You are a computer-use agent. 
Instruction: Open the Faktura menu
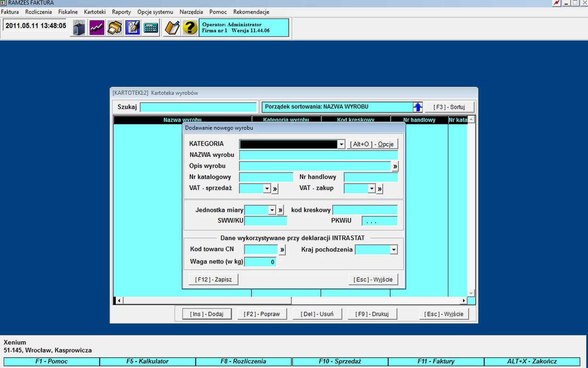tap(10, 12)
